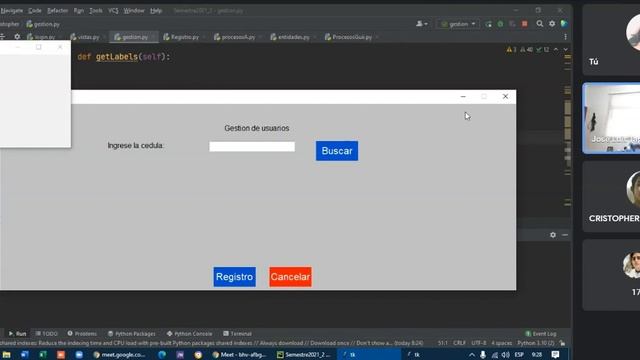Open the Tools menu
The height and width of the screenshot is (360, 640).
pos(96,11)
